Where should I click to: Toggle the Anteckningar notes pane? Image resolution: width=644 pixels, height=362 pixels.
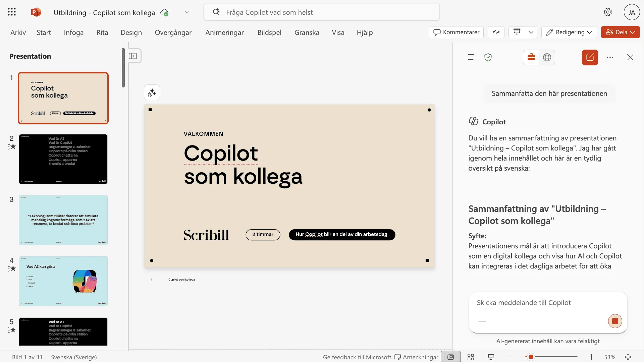[x=416, y=357]
